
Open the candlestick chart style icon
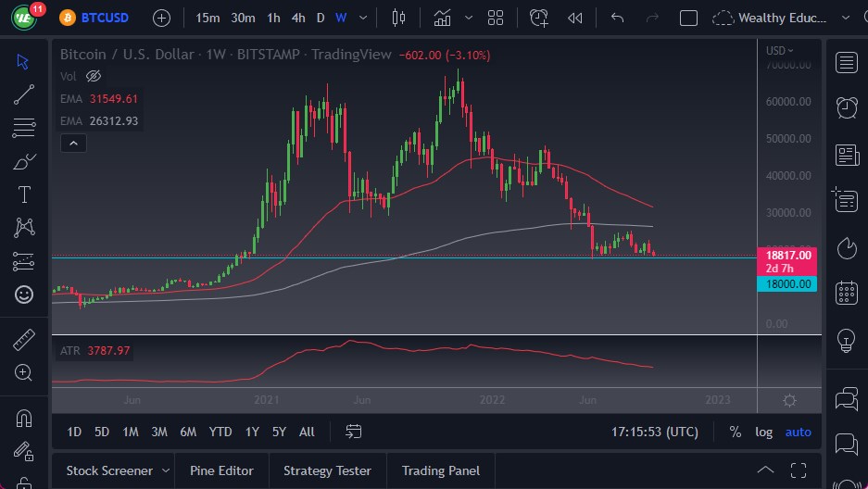pyautogui.click(x=399, y=18)
